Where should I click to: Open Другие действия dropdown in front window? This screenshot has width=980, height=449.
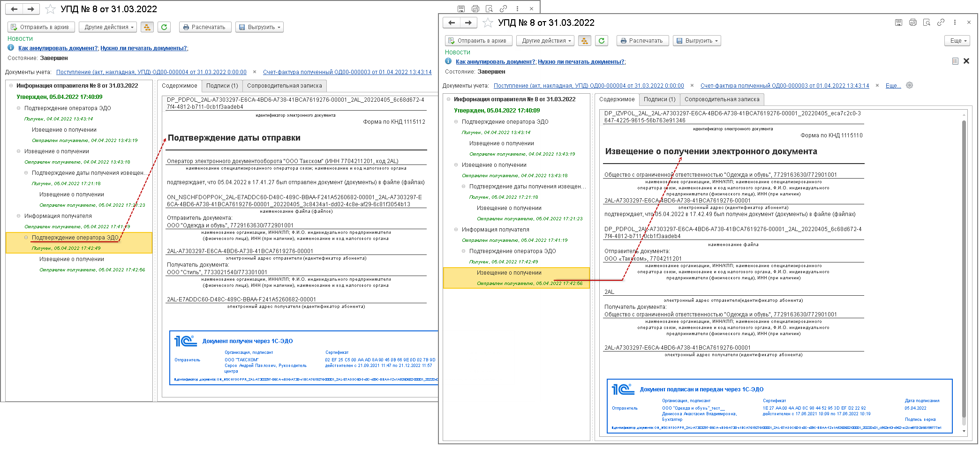[546, 41]
